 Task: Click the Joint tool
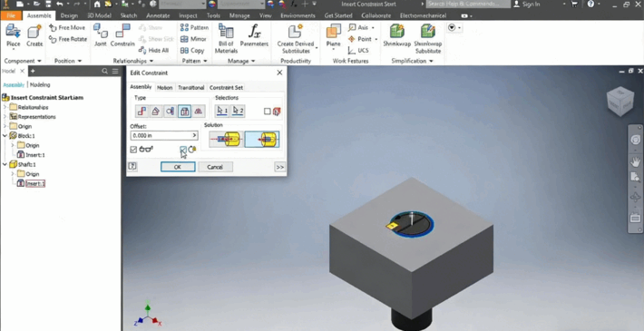[x=101, y=35]
